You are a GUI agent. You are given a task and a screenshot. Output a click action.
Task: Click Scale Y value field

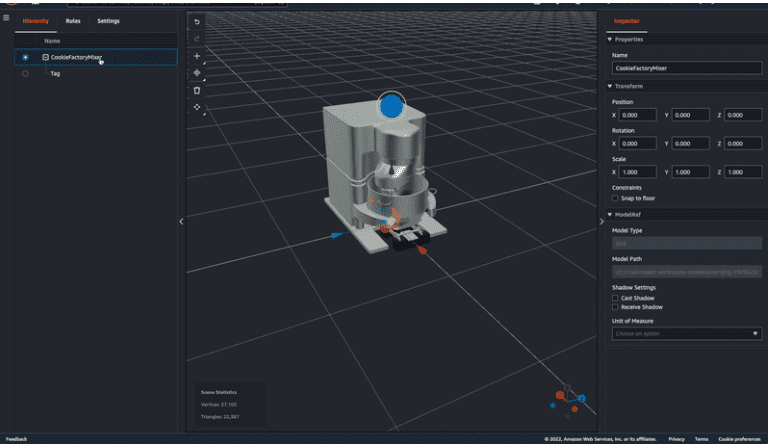pyautogui.click(x=690, y=172)
